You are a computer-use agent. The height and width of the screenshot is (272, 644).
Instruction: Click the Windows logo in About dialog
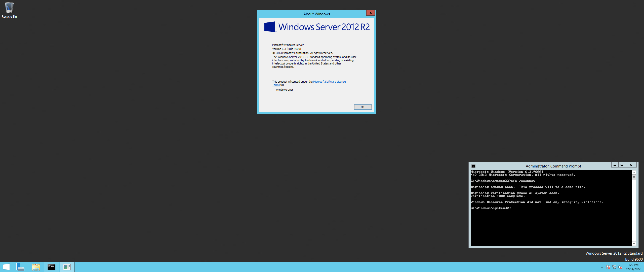point(270,27)
